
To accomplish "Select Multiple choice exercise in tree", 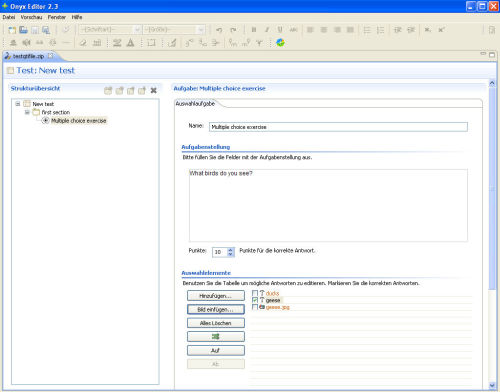I will [78, 121].
